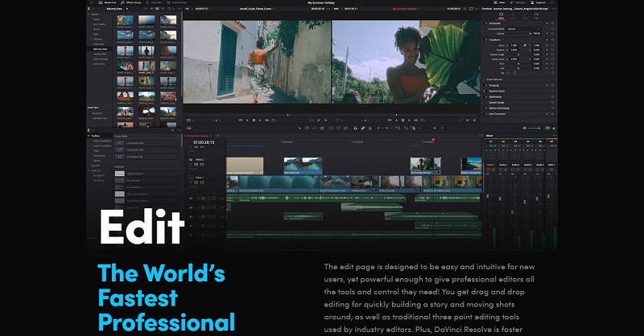
Task: Toggle the Effects Library panel button
Action: point(130,2)
